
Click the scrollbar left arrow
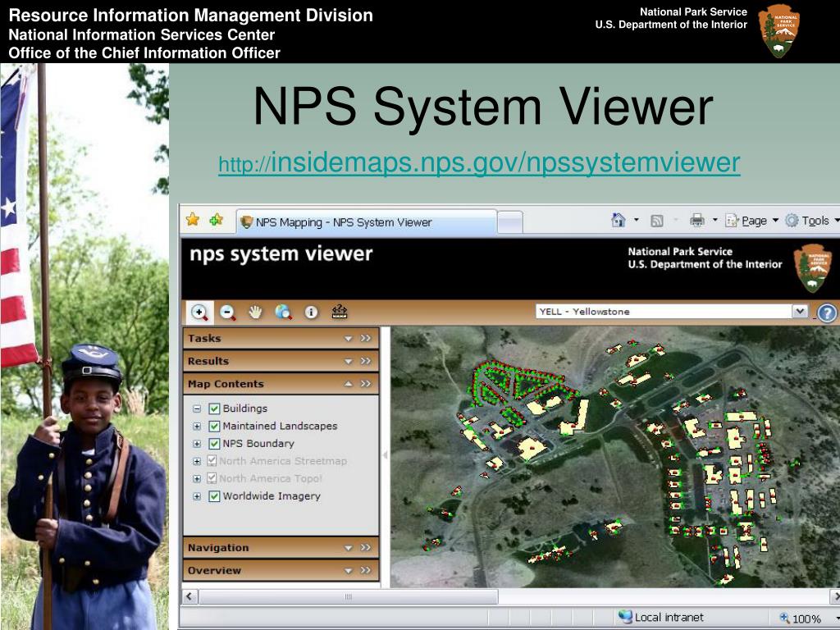coord(190,597)
